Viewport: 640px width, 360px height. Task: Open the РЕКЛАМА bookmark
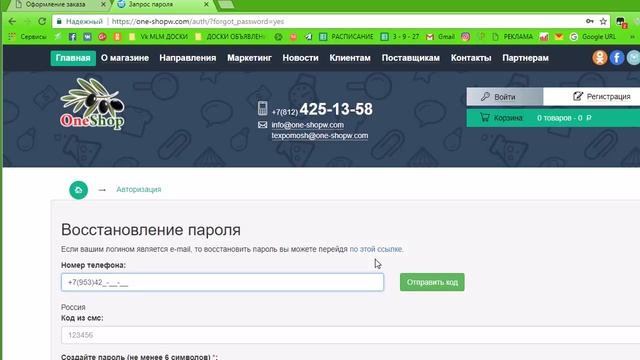(512, 37)
